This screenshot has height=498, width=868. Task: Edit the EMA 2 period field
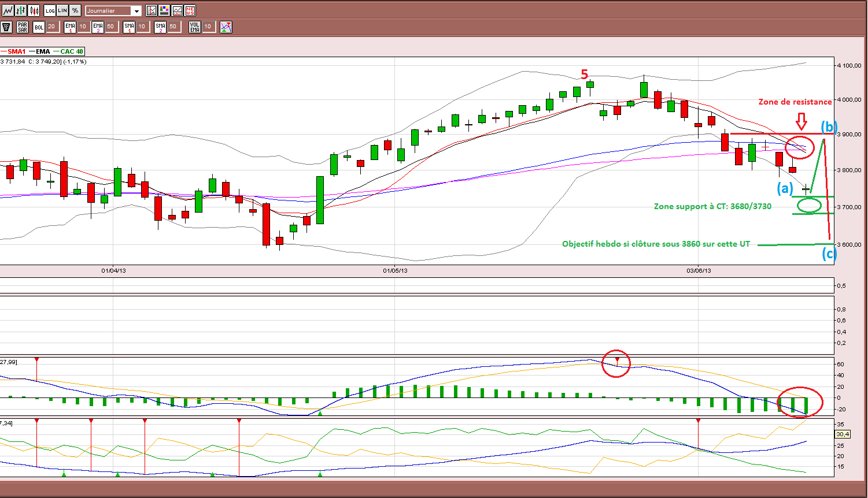point(112,27)
